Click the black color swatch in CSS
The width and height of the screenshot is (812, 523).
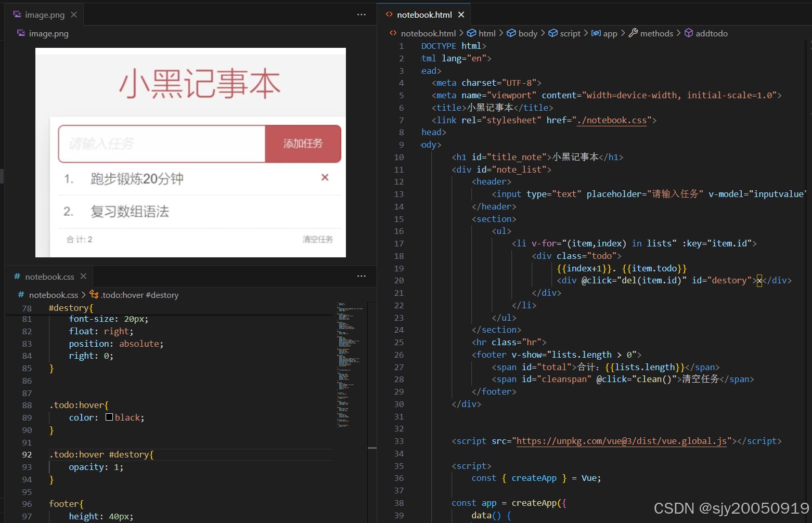(x=109, y=417)
